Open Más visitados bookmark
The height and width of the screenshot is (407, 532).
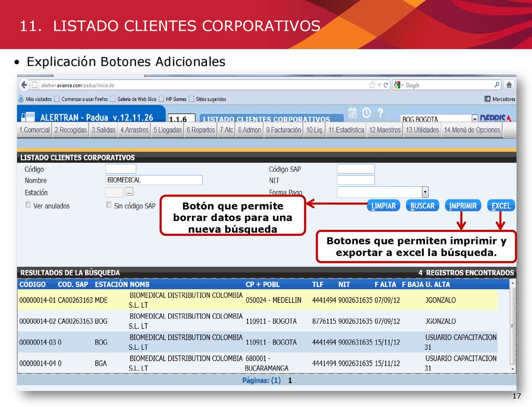[35, 99]
